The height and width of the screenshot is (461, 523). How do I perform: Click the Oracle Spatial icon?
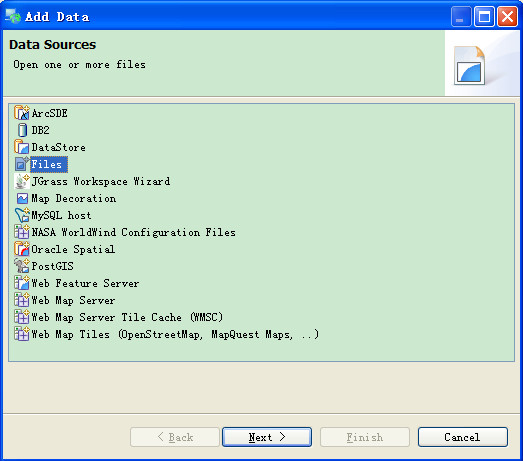pyautogui.click(x=22, y=249)
